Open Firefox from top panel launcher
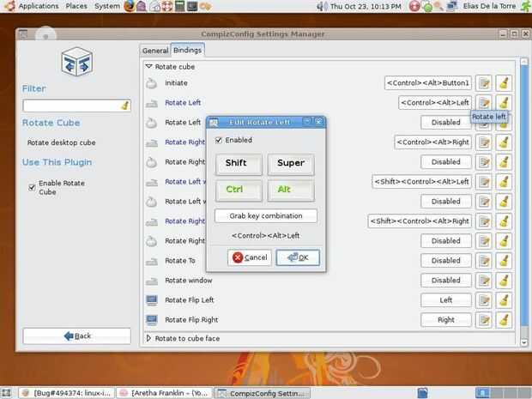Image resolution: width=532 pixels, height=399 pixels. coord(129,6)
